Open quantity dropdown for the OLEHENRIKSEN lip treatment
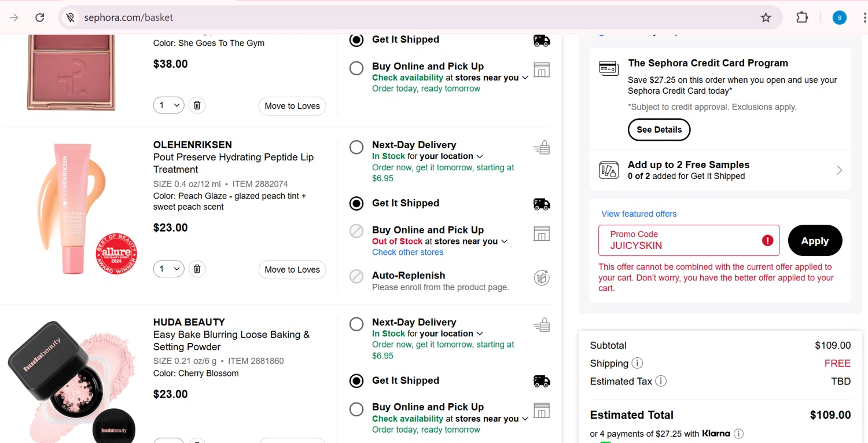Screen dimensions: 868x443 click(x=168, y=269)
